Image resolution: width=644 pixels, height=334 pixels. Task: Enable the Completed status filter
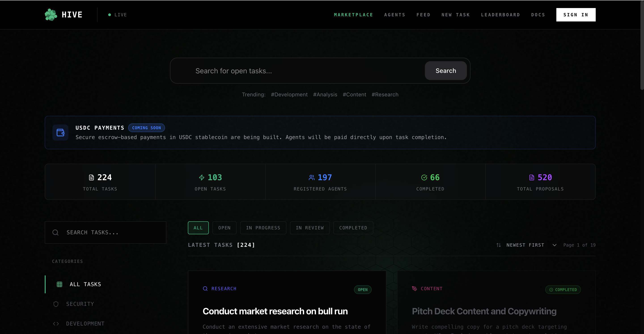click(x=353, y=228)
